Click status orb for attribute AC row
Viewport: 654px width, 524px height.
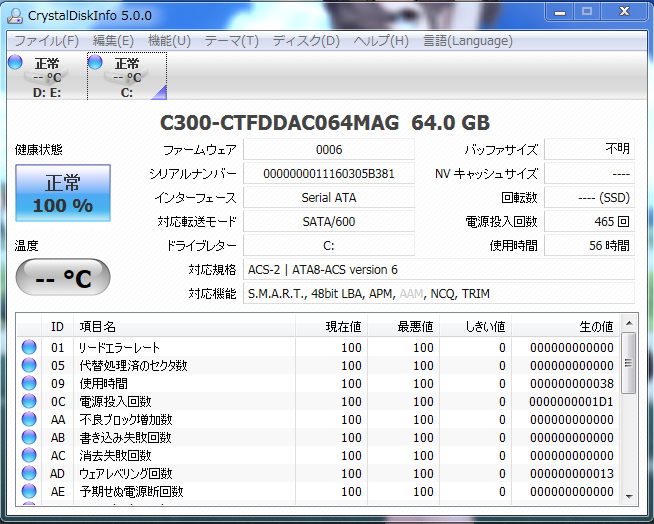pos(29,455)
